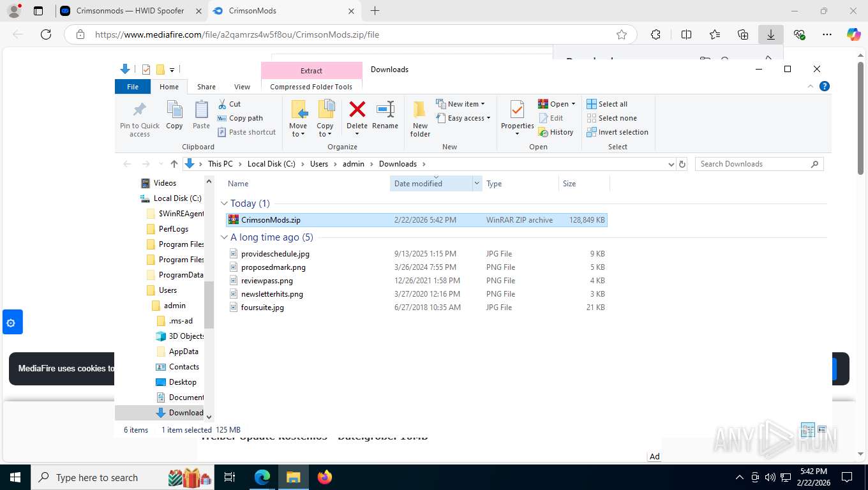This screenshot has width=868, height=490.
Task: Open a new browser tab
Action: coord(375,11)
